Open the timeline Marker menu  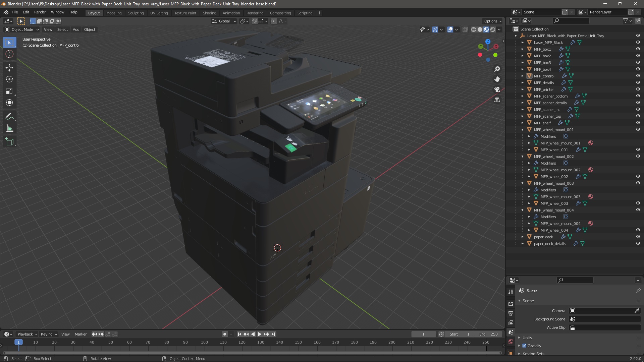click(80, 334)
